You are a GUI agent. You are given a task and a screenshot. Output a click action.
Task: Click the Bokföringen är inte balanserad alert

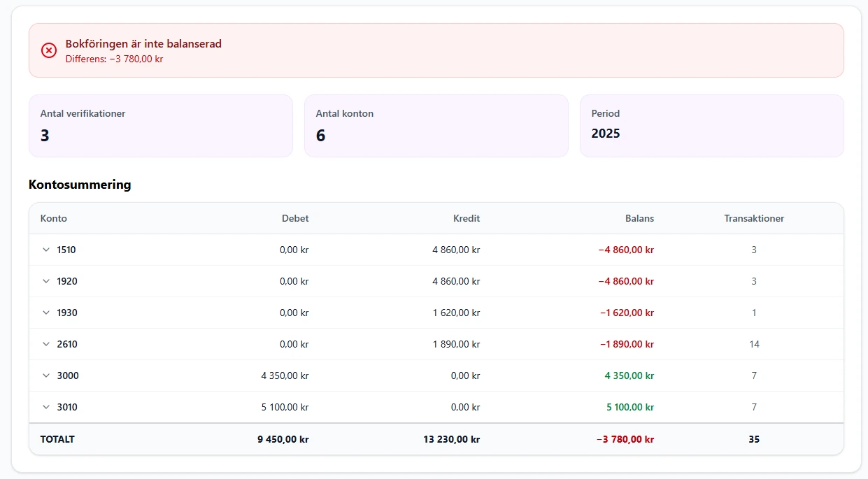[436, 50]
